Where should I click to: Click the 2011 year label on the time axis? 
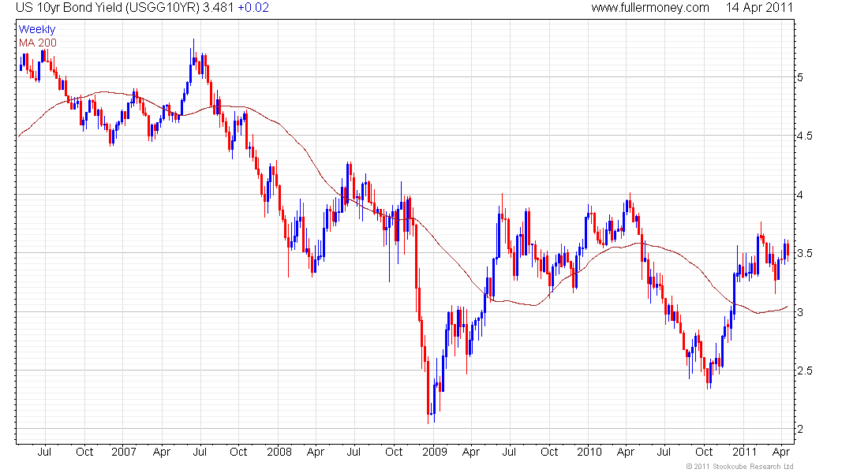[x=745, y=452]
